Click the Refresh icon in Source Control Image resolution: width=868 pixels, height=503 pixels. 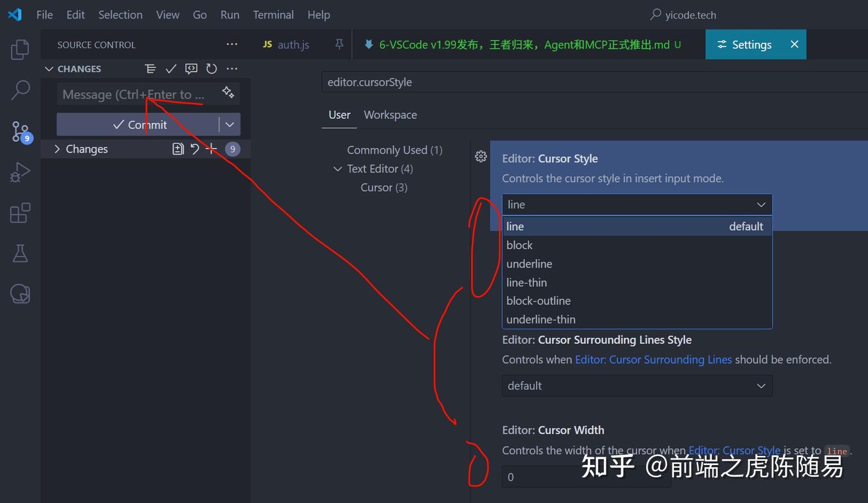(212, 69)
